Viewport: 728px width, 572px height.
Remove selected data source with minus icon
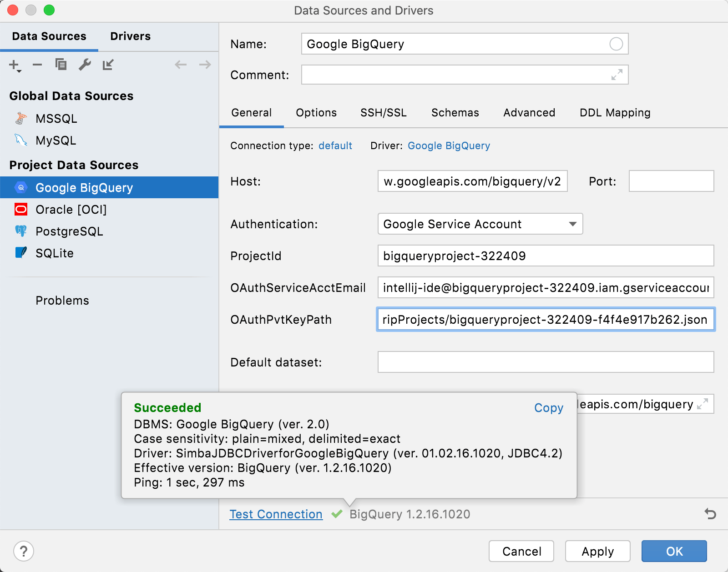pos(37,65)
